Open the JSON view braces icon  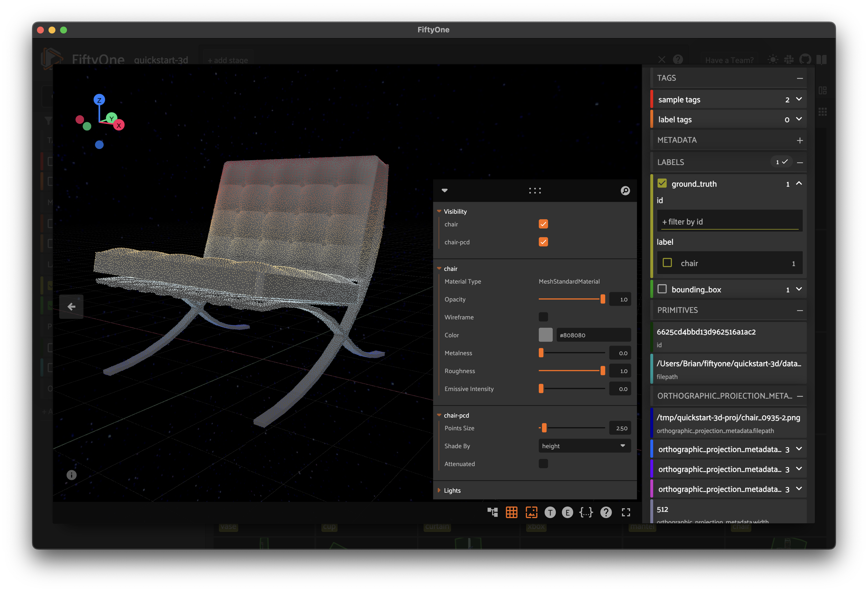point(586,512)
